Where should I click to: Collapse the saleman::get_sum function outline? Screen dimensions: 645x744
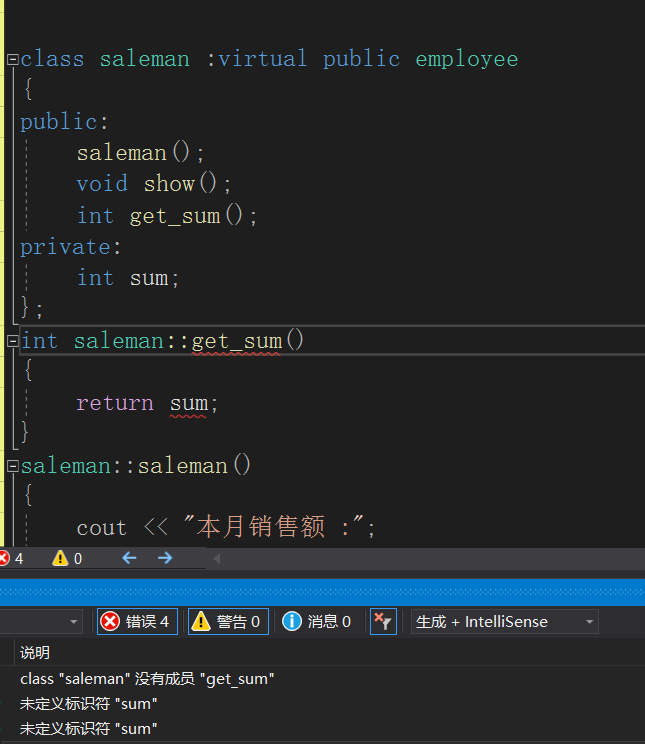point(12,341)
